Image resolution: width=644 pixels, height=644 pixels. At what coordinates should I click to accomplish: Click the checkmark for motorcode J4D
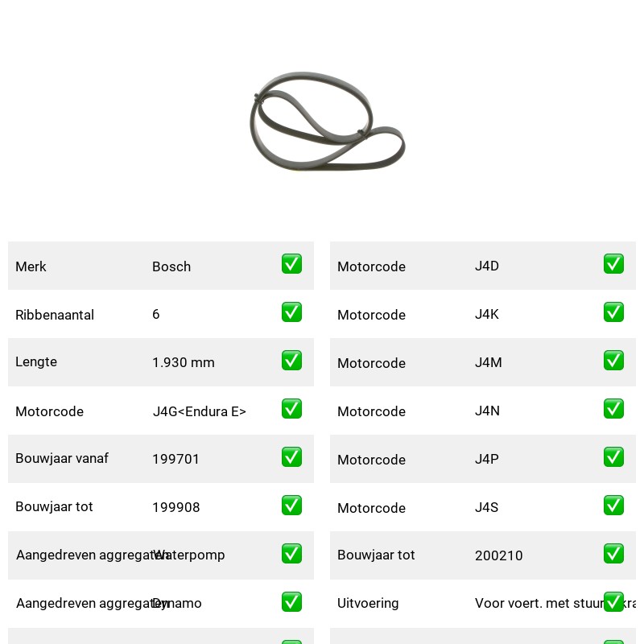[613, 264]
